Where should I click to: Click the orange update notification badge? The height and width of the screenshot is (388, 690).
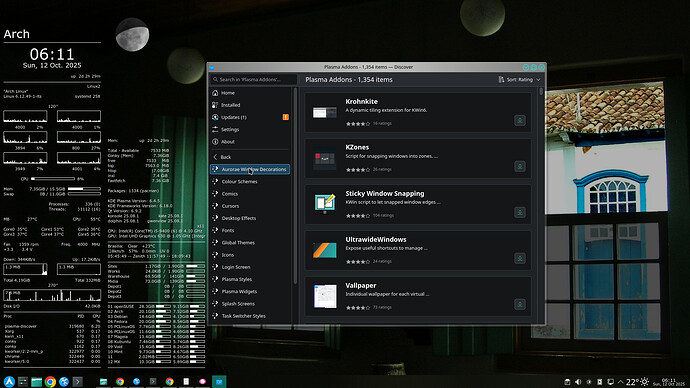tap(286, 117)
